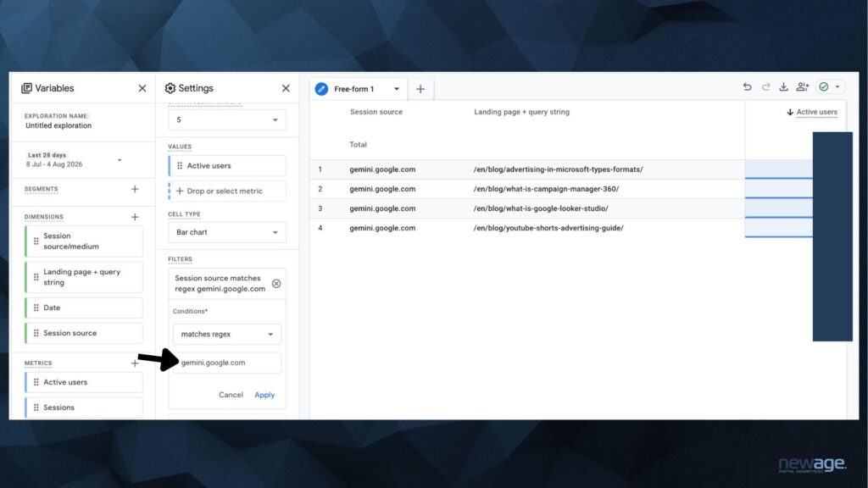This screenshot has height=488, width=868.
Task: Grab handle of Active users value
Action: 180,166
